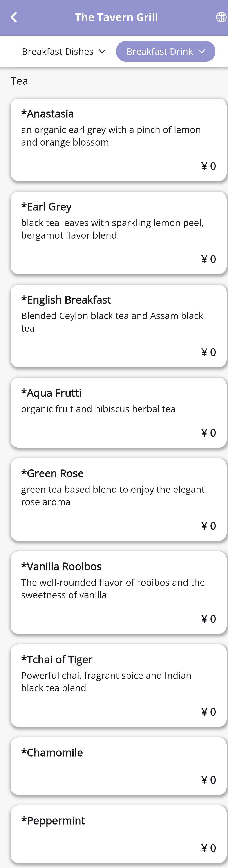Tap the back arrow icon
The width and height of the screenshot is (228, 868).
tap(14, 17)
